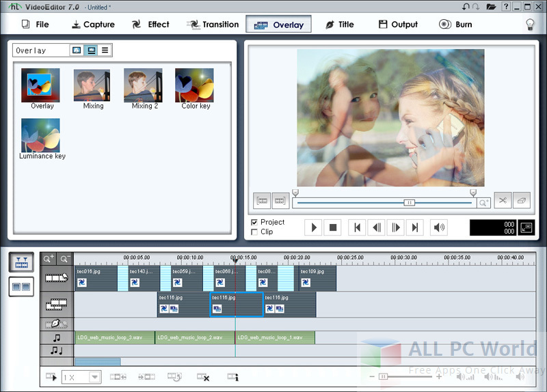Click the timeline zoom slider handle
This screenshot has height=392, width=547.
[x=383, y=376]
